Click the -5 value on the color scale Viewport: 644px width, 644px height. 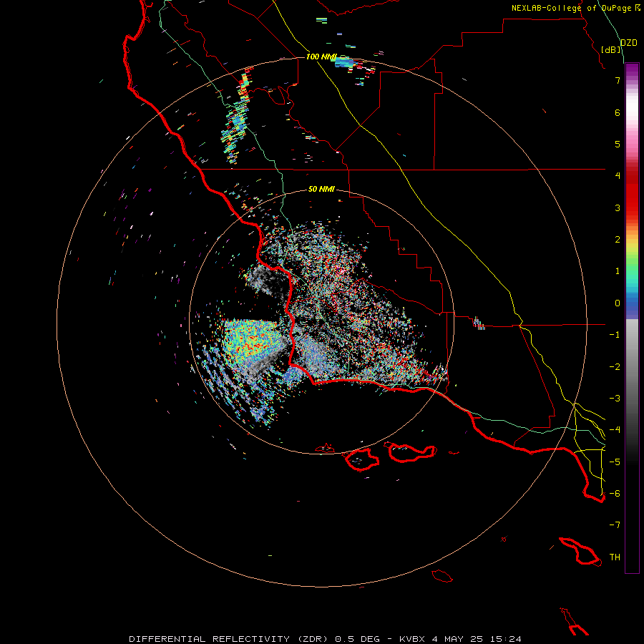click(615, 462)
